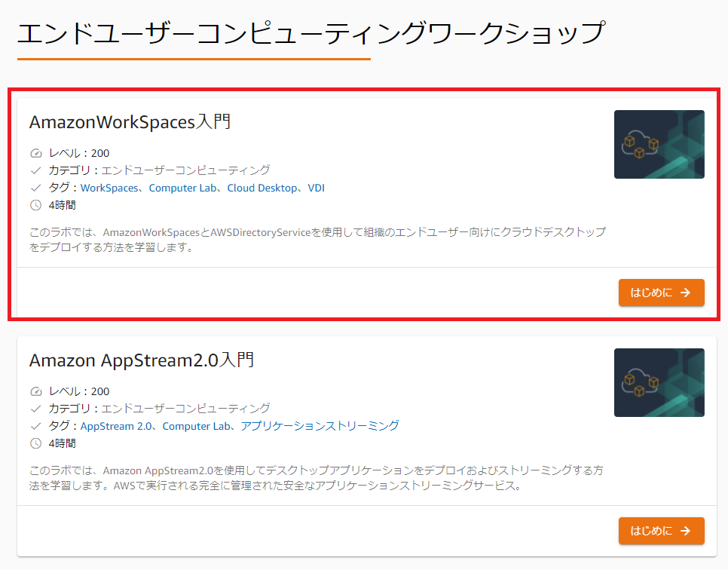Screen dimensions: 728x570
Task: Click the cloud thumbnail on WorkSpaces card
Action: tap(659, 145)
